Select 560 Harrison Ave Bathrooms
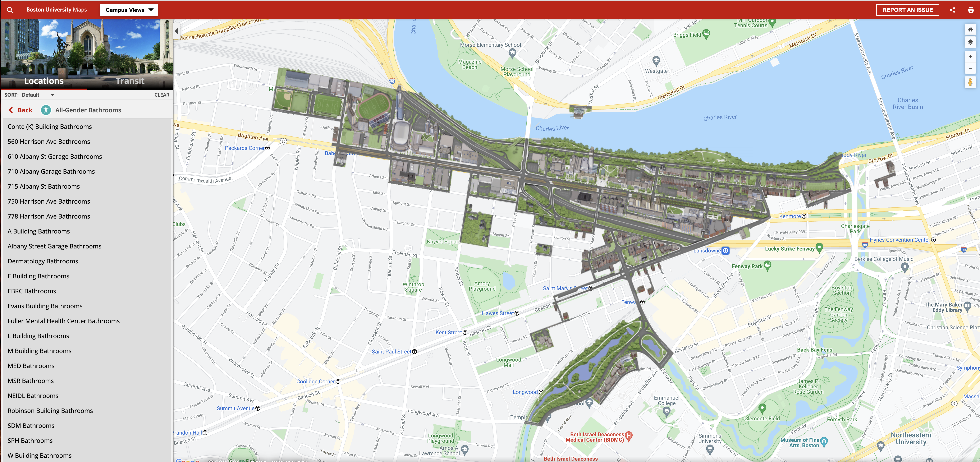 pos(87,141)
